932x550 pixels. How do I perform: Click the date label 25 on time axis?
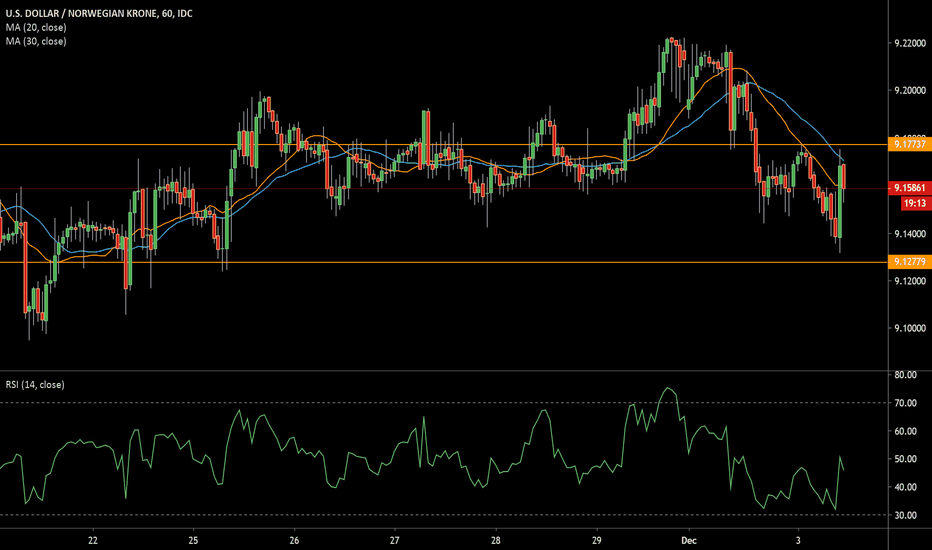pos(193,540)
